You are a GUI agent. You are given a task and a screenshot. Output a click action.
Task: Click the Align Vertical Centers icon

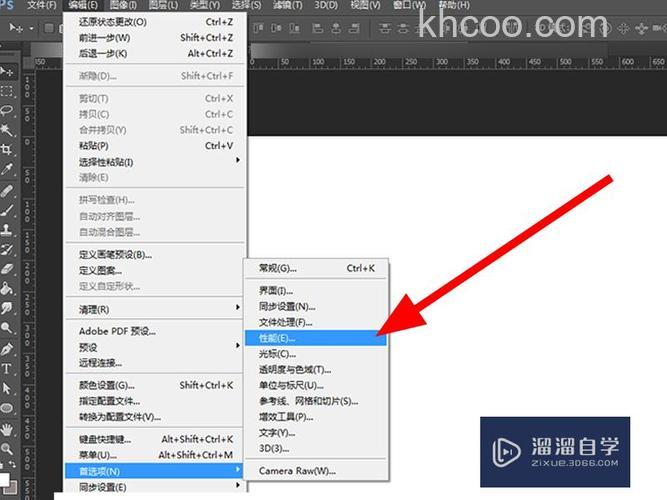276,29
